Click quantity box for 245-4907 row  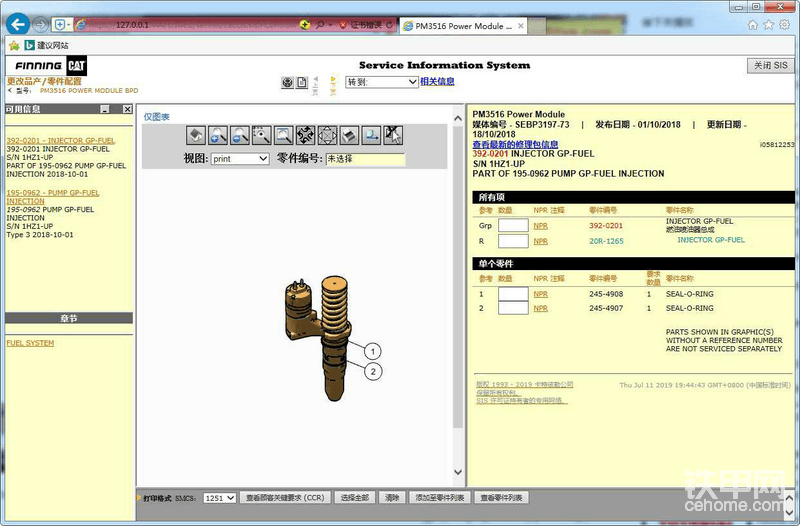pyautogui.click(x=513, y=308)
